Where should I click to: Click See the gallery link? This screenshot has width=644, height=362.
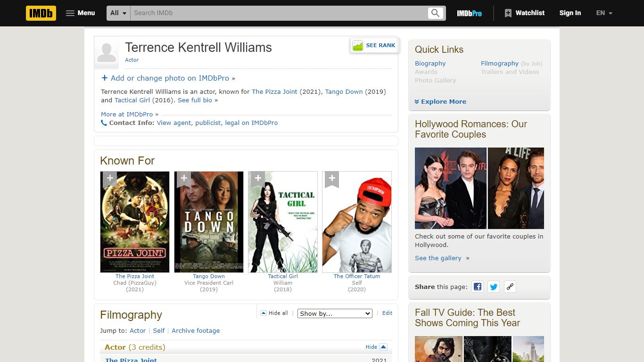438,258
